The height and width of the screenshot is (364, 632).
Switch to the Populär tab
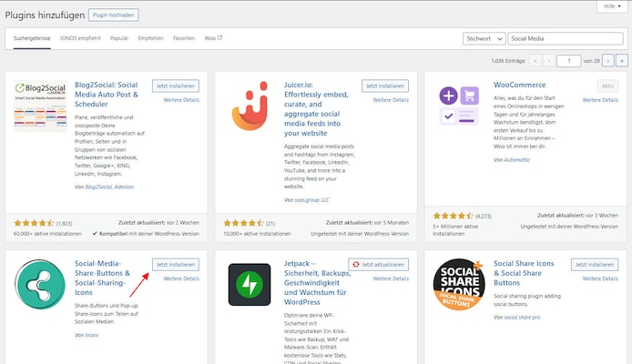(119, 38)
